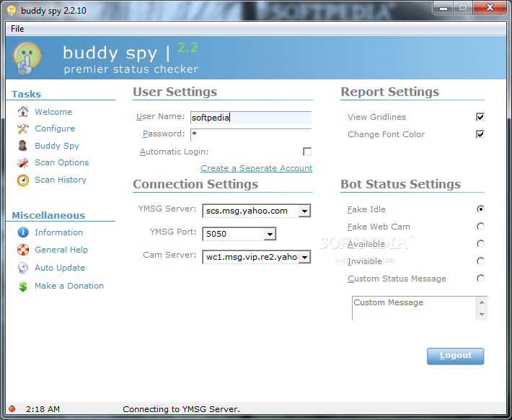Go to Buddy Spy task
Viewport: 512px width, 420px height.
click(x=57, y=146)
